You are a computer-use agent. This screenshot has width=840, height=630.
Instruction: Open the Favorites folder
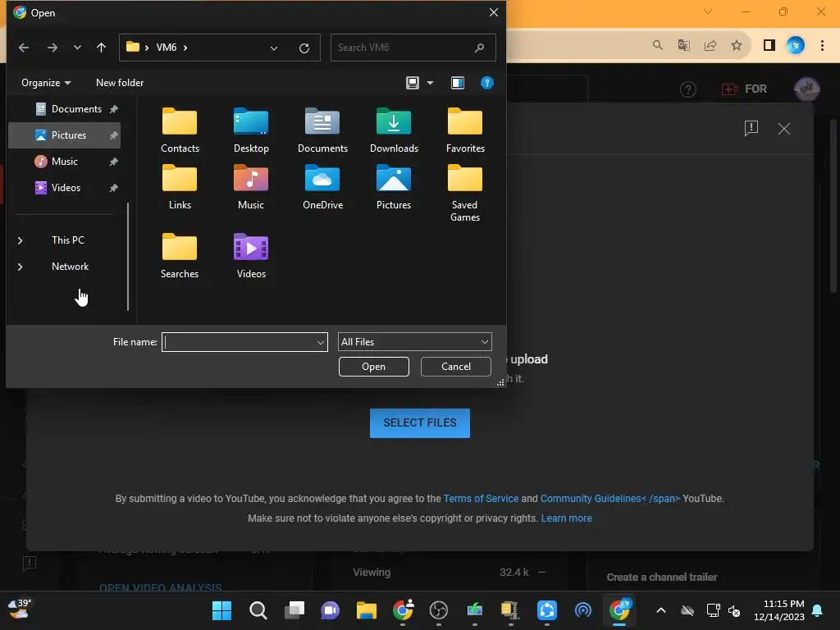[465, 130]
